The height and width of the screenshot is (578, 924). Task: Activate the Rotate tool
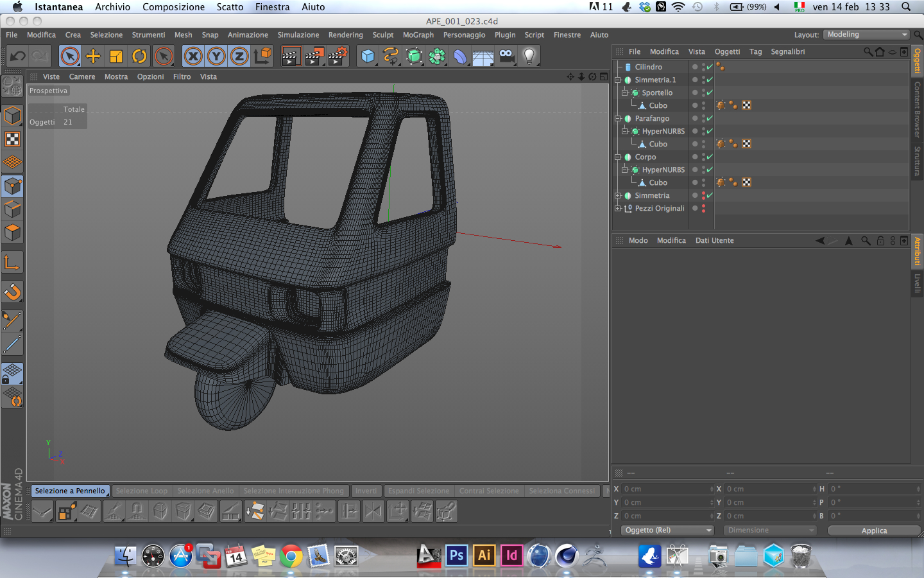139,57
